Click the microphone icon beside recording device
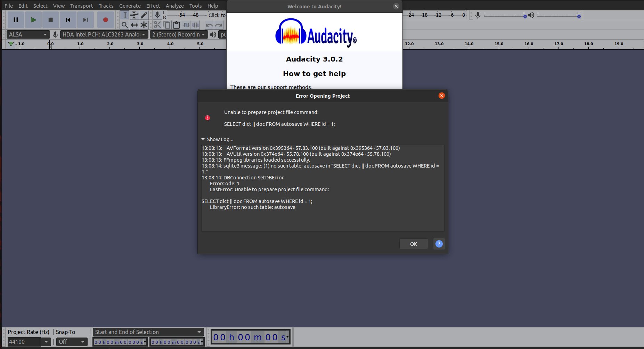Viewport: 644px width, 349px height. coord(55,34)
